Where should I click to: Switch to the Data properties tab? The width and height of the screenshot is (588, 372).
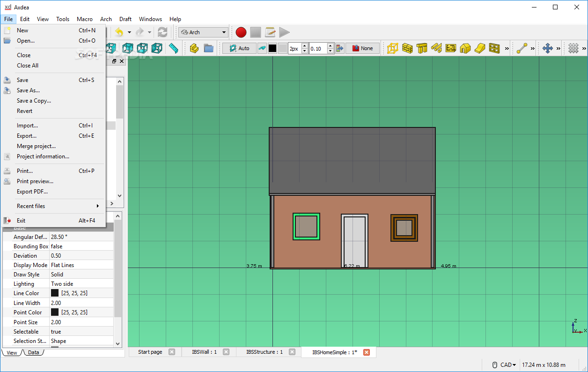tap(33, 352)
